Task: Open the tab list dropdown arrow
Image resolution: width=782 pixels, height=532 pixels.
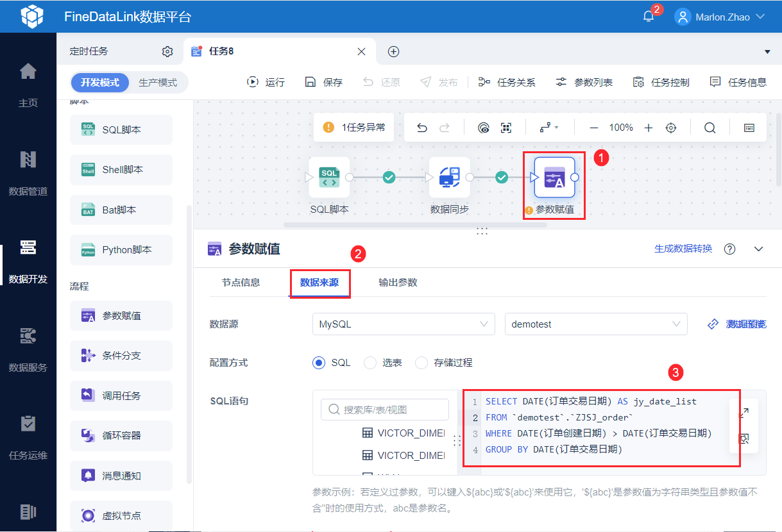Action: click(x=768, y=51)
